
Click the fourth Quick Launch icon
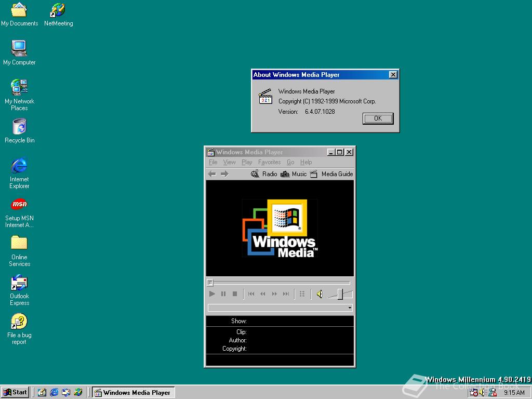click(78, 393)
